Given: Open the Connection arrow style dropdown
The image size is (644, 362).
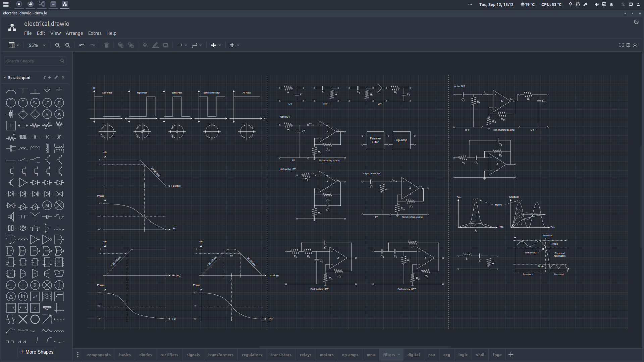Looking at the screenshot, I should [x=182, y=45].
